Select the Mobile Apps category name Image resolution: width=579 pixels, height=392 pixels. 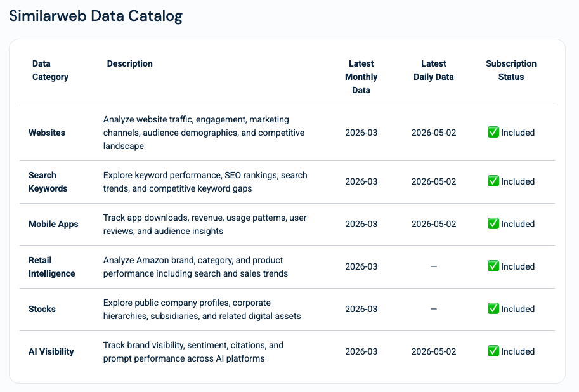(53, 225)
